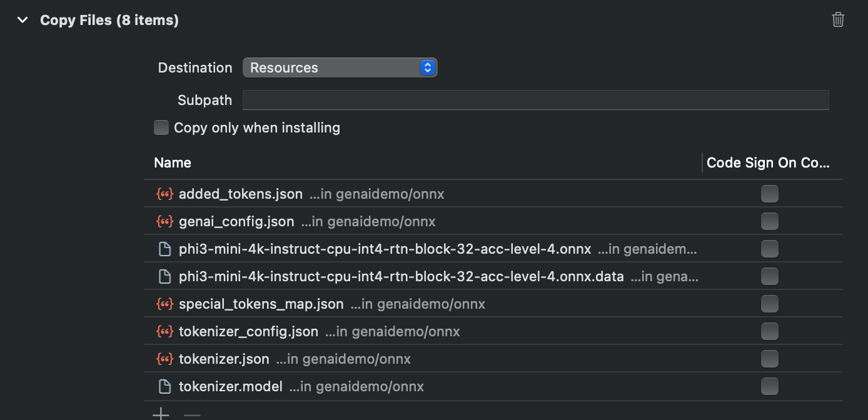The image size is (868, 420).
Task: Click the tokenizer.model document icon
Action: coord(164,387)
